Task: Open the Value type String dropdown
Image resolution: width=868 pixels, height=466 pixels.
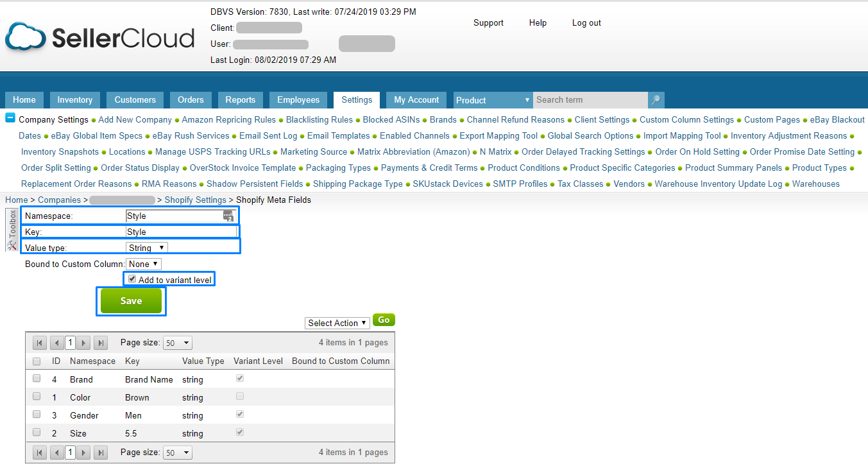Action: (147, 248)
